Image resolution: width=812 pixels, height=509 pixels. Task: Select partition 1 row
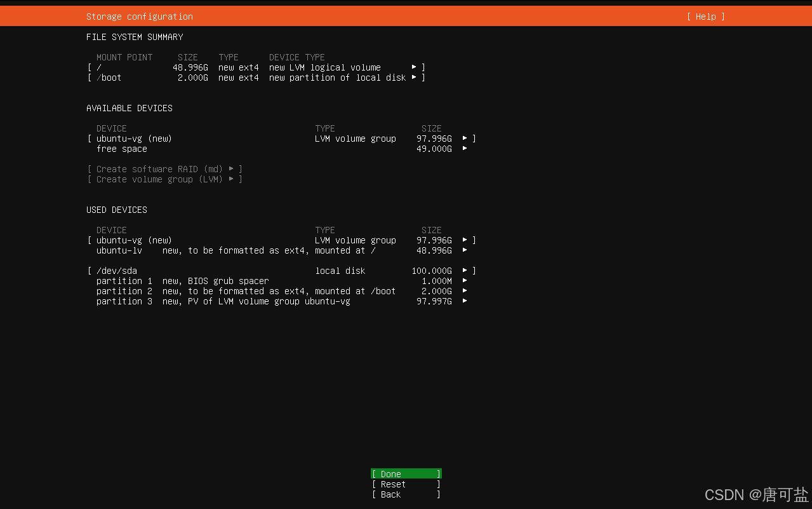tap(282, 281)
